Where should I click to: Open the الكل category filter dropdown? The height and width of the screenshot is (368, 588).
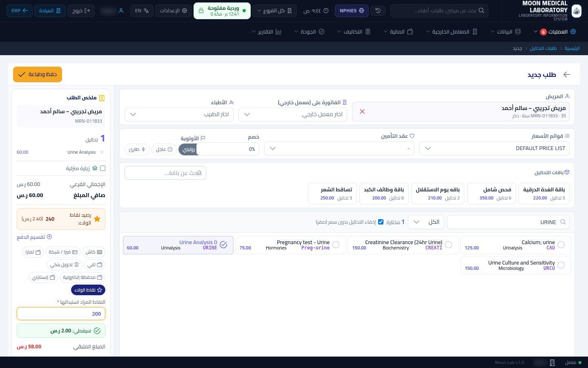(x=425, y=222)
